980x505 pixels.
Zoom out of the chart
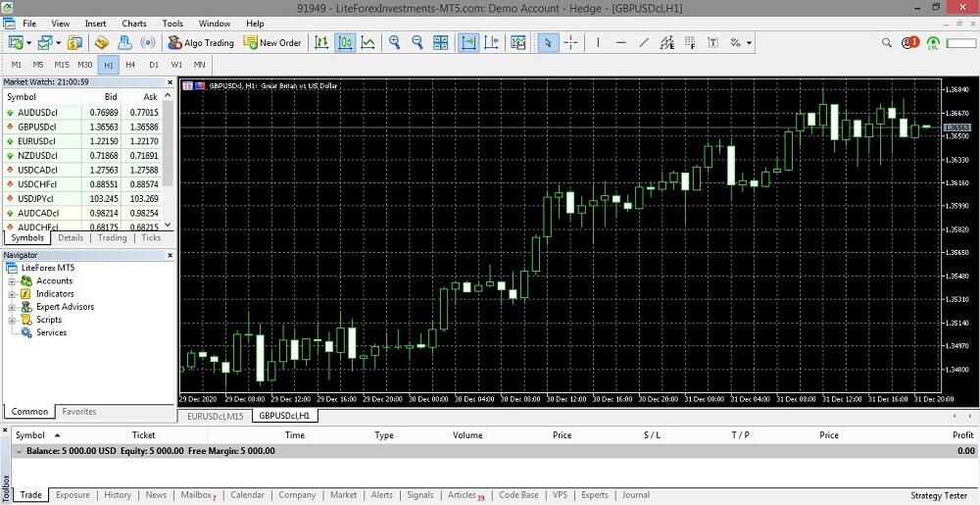coord(417,42)
